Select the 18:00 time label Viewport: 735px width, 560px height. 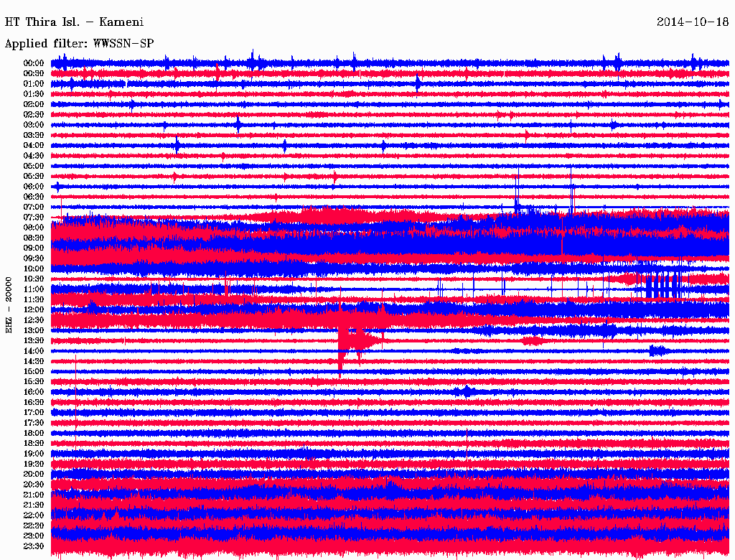pyautogui.click(x=34, y=434)
